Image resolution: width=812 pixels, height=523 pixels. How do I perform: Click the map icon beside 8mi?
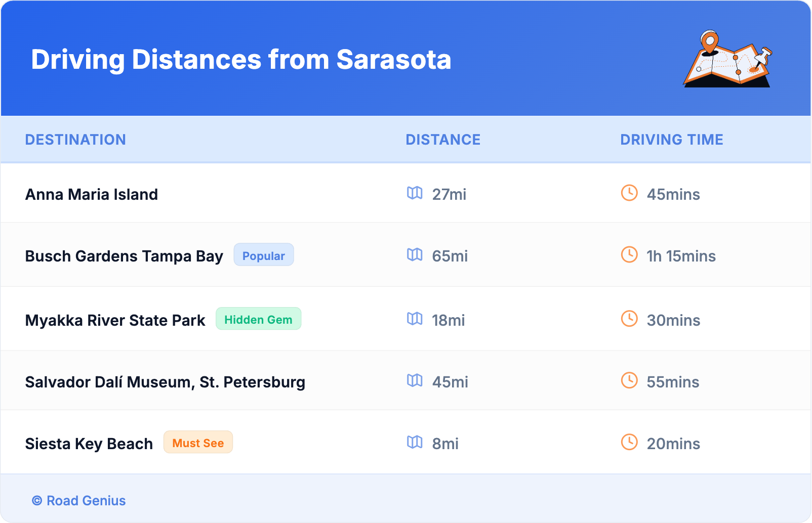[415, 443]
